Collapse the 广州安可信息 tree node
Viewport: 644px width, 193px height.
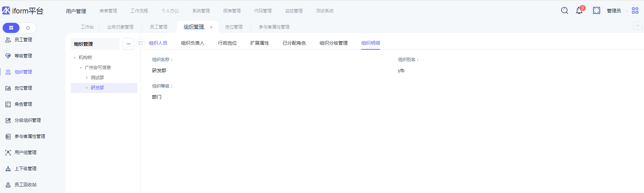tap(81, 68)
